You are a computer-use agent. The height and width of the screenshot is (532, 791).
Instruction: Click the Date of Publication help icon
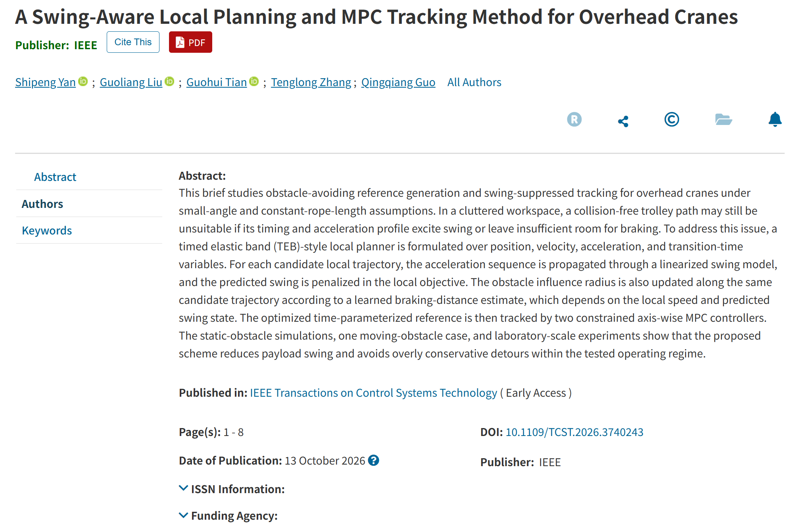click(373, 460)
